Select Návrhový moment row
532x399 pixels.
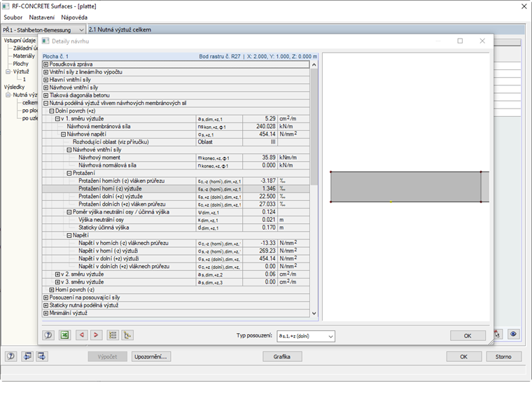coord(176,157)
